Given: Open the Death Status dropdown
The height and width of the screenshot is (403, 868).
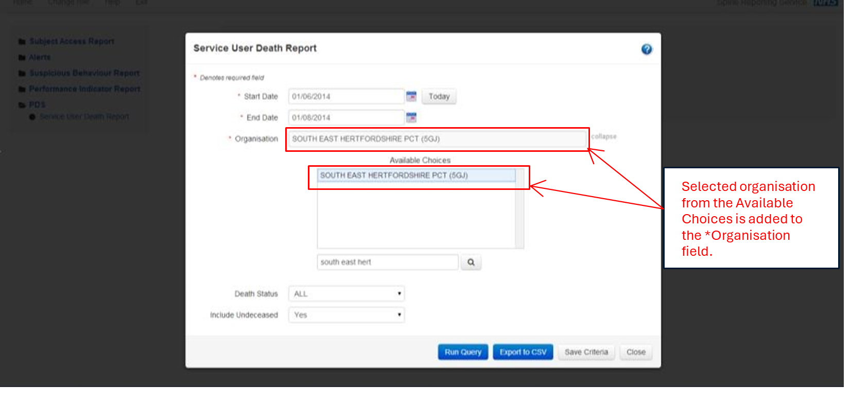Looking at the screenshot, I should click(346, 294).
